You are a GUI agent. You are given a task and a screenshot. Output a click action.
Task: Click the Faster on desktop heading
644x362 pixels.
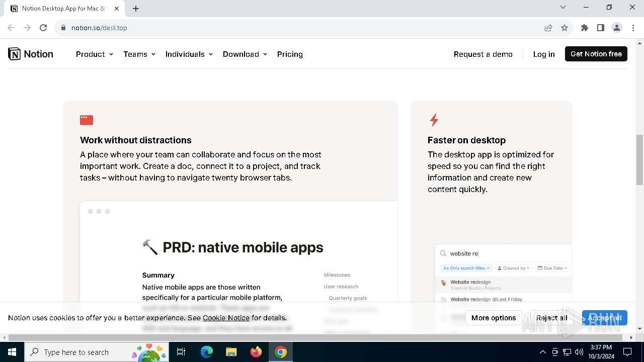(466, 140)
